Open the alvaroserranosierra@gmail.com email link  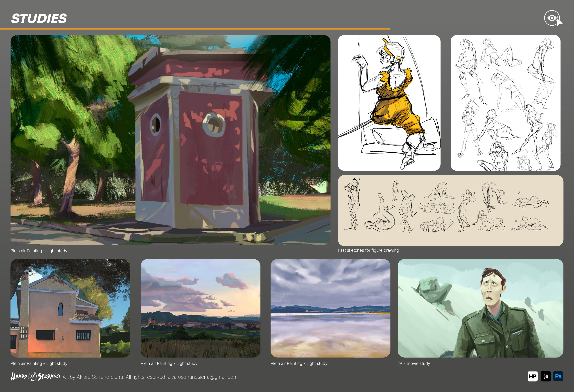pyautogui.click(x=202, y=377)
